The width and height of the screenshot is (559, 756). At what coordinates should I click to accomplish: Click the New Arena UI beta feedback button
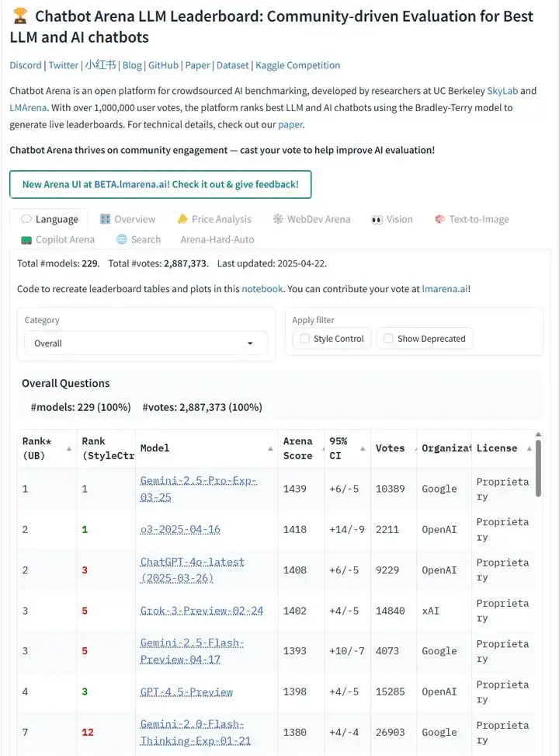[161, 184]
